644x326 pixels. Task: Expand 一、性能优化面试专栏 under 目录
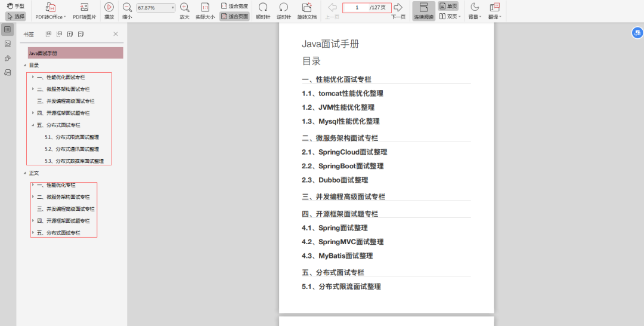click(33, 77)
